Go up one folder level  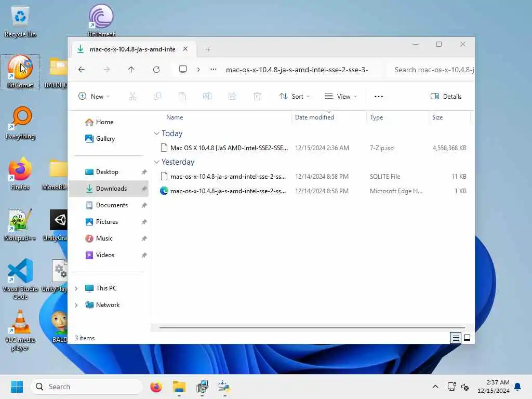tap(131, 70)
